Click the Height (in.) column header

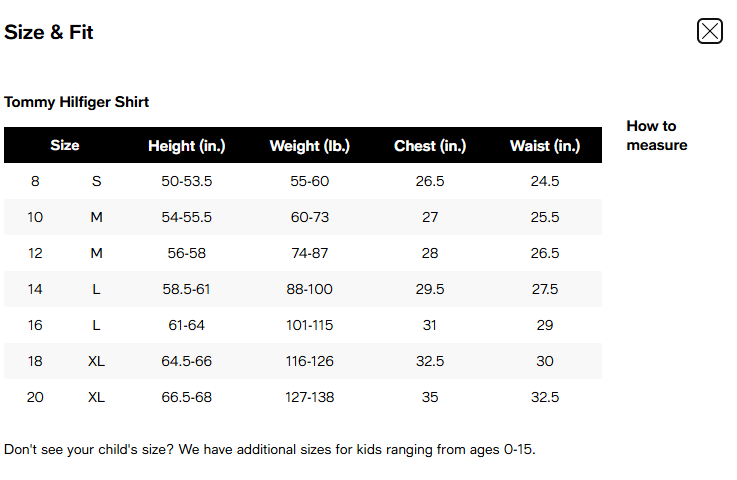click(187, 146)
